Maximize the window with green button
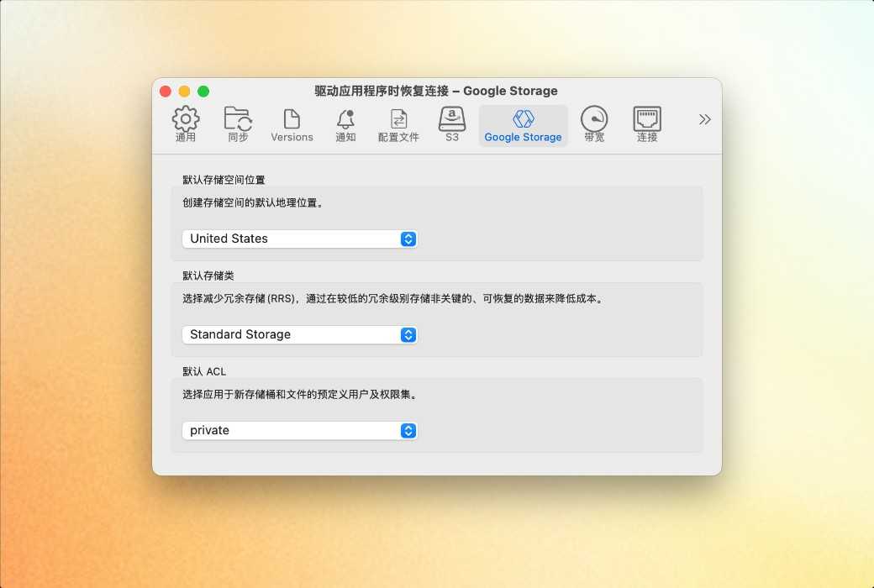 click(x=203, y=92)
